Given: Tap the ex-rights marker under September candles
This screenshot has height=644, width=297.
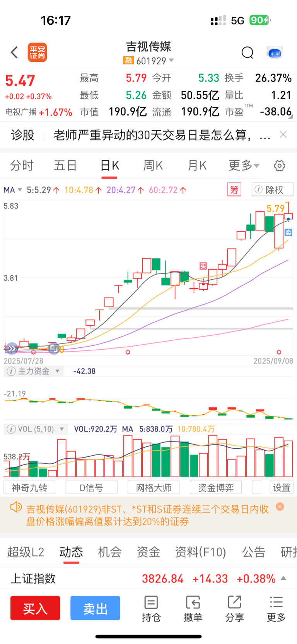Looking at the screenshot, I should pos(279,352).
